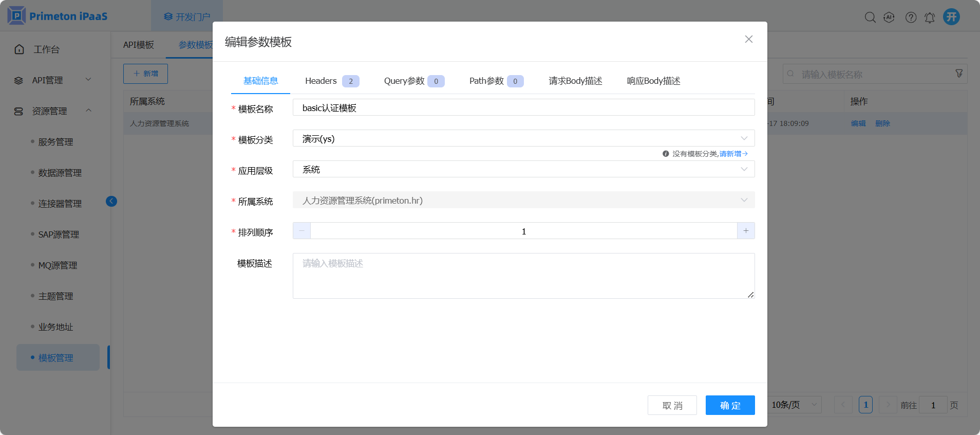Screen dimensions: 980x435
Task: Click the 模板描述 text area
Action: pos(523,276)
